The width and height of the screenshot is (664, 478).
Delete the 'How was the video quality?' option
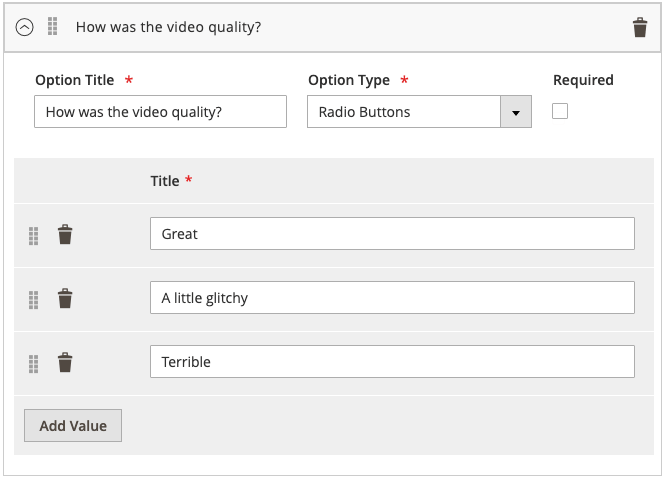click(640, 28)
